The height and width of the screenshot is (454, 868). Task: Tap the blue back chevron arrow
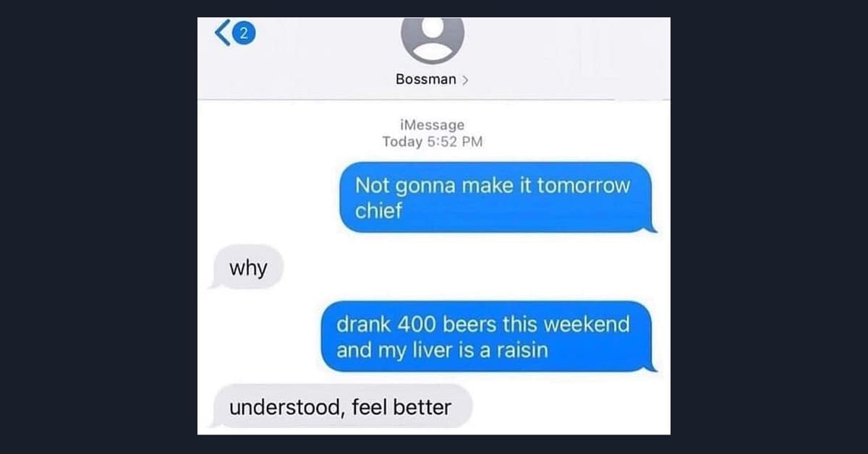pyautogui.click(x=222, y=34)
